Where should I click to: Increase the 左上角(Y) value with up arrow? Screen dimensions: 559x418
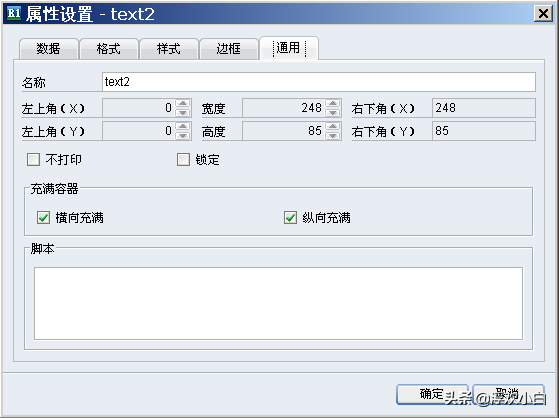[x=183, y=127]
